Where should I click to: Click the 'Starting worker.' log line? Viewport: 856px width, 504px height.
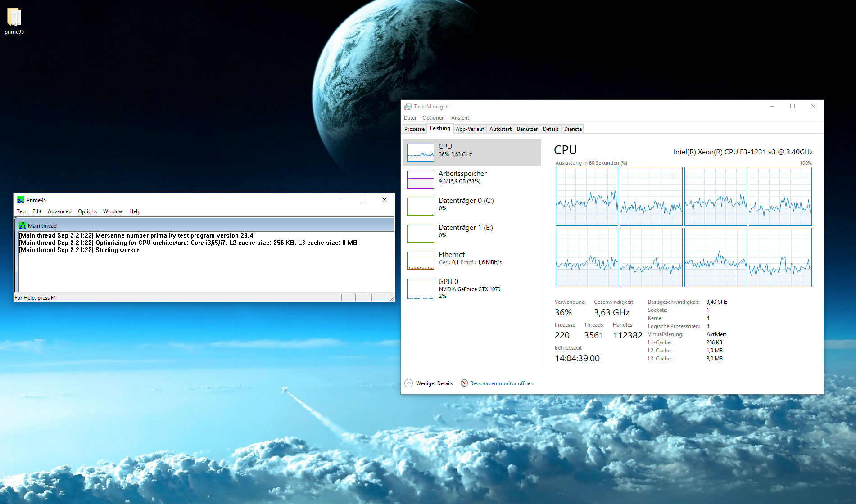80,250
